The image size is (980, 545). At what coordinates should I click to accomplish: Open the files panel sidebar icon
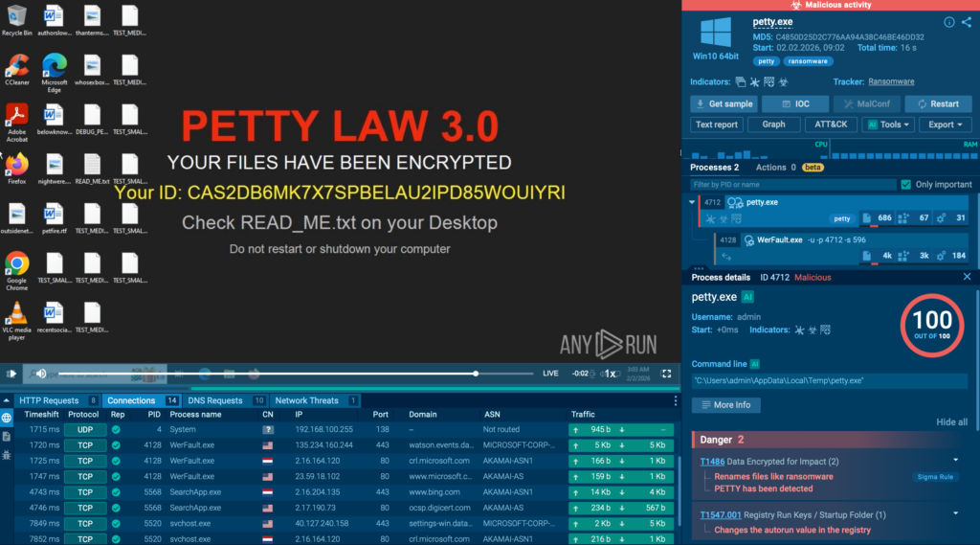point(7,436)
